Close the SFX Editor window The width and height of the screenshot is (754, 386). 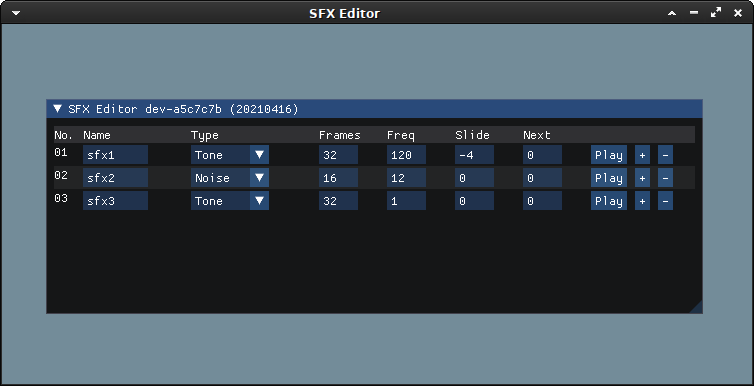(x=738, y=13)
